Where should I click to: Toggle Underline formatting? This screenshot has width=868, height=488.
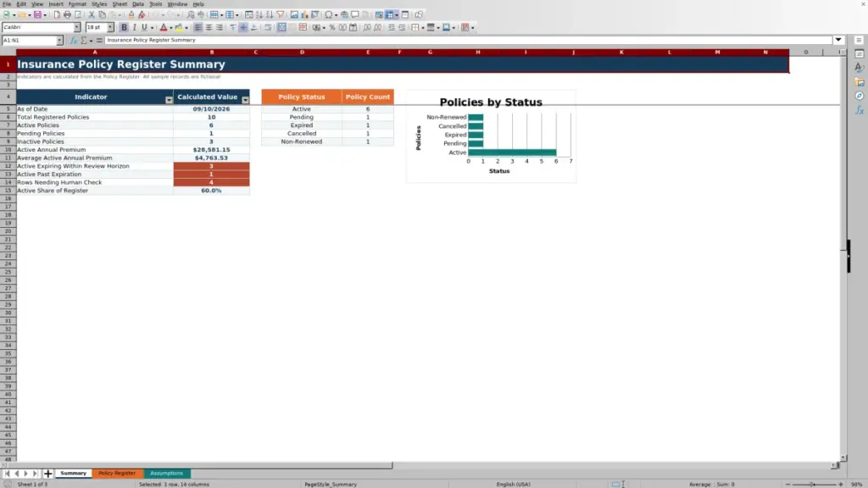pos(144,28)
